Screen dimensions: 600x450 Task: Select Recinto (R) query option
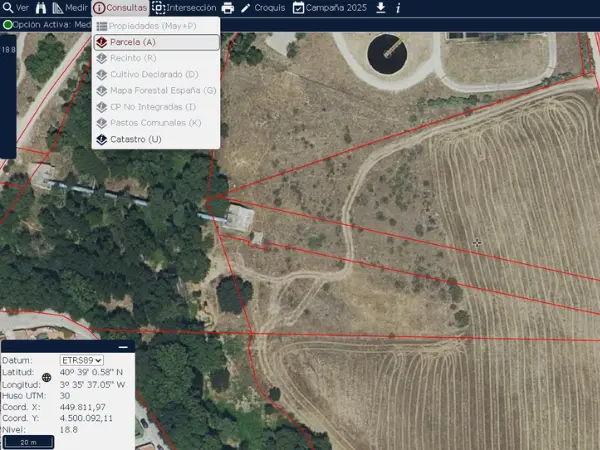[x=155, y=59]
